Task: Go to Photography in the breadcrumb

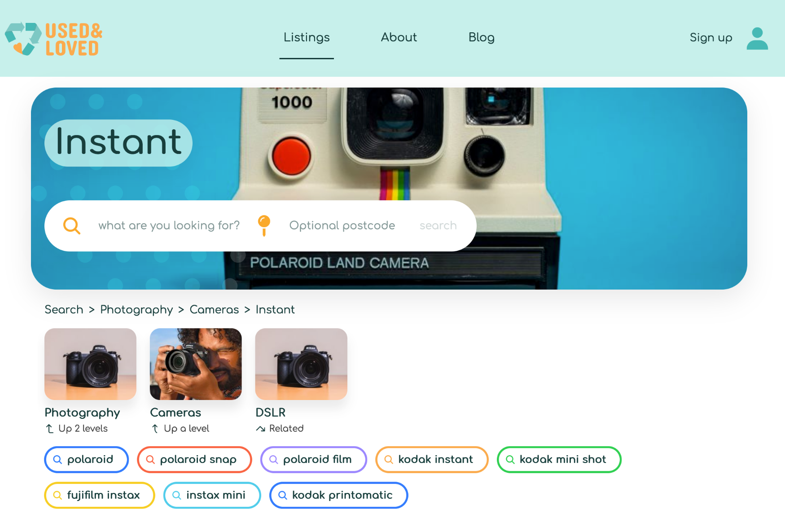Action: click(x=136, y=310)
